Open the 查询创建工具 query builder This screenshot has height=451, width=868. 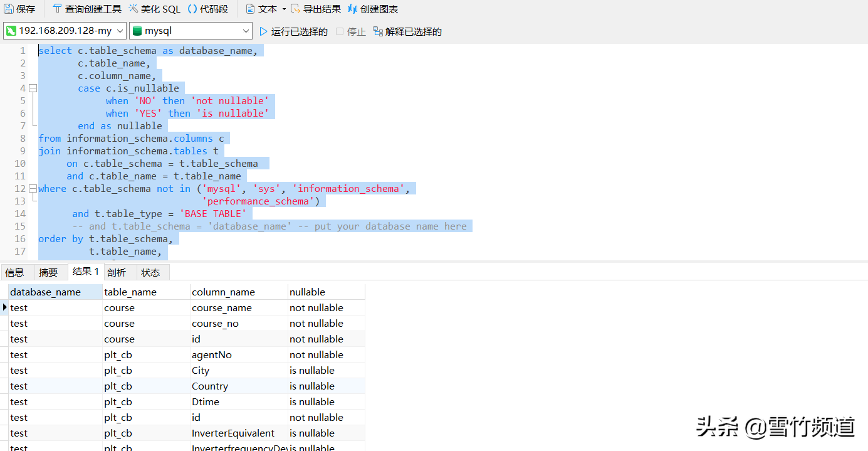click(86, 9)
